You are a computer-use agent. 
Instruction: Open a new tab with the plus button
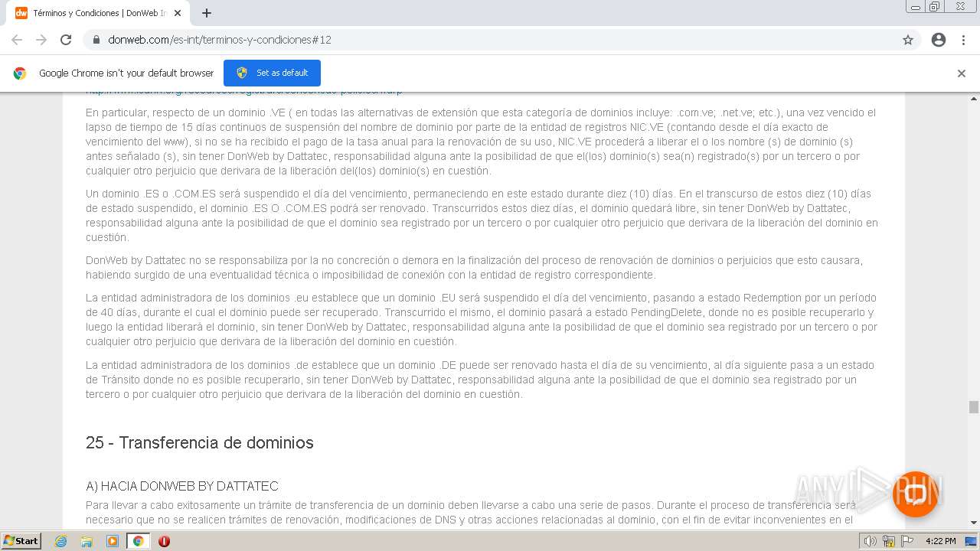(x=207, y=13)
